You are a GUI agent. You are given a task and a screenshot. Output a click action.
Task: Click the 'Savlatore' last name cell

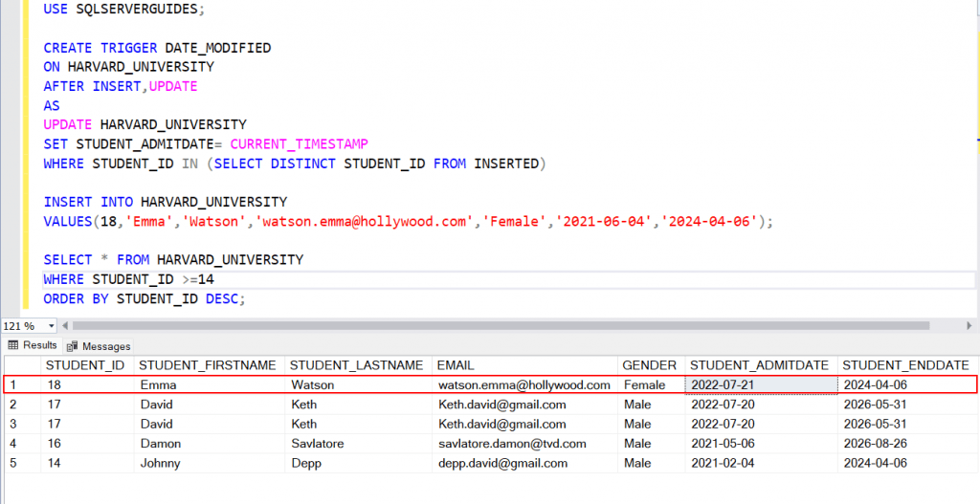pyautogui.click(x=358, y=444)
